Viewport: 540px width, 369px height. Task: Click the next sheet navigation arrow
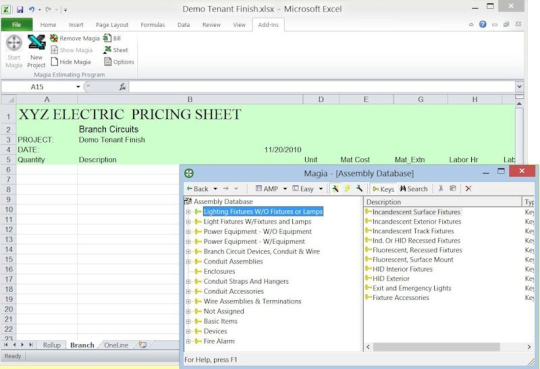click(22, 345)
